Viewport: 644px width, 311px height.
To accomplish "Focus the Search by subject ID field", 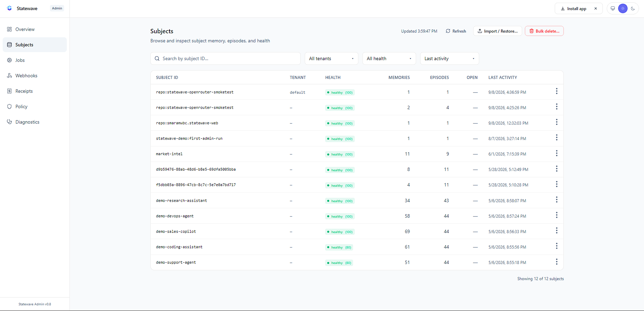I will (x=225, y=59).
